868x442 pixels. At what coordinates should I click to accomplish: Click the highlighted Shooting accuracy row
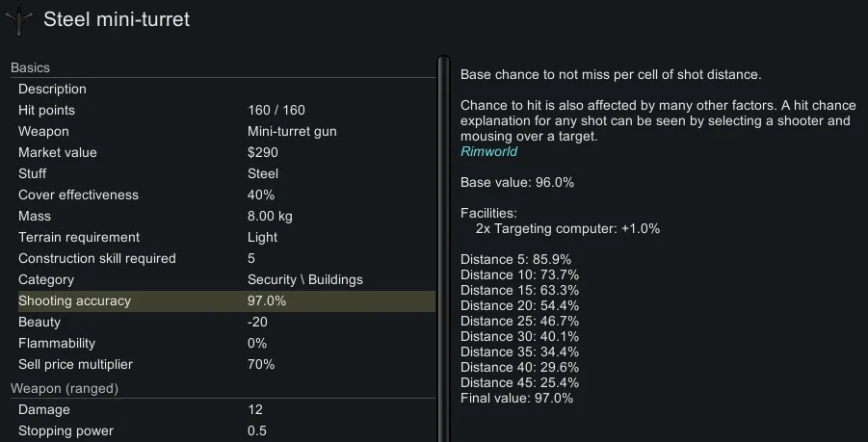(224, 300)
